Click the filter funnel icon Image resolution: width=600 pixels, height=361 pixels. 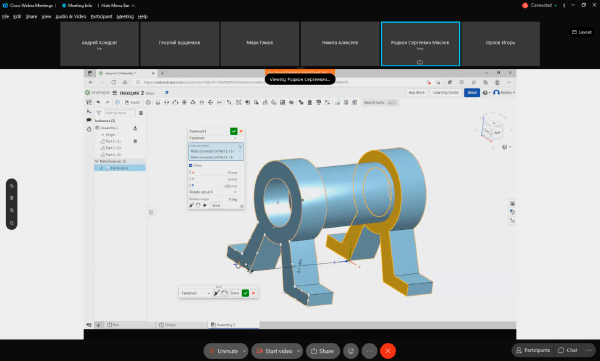point(99,113)
